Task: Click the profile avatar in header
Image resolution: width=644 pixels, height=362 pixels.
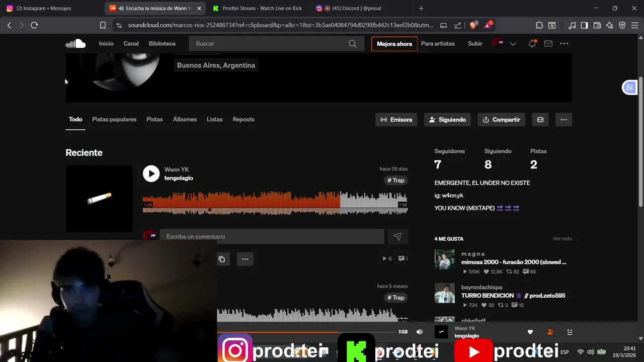Action: click(498, 44)
